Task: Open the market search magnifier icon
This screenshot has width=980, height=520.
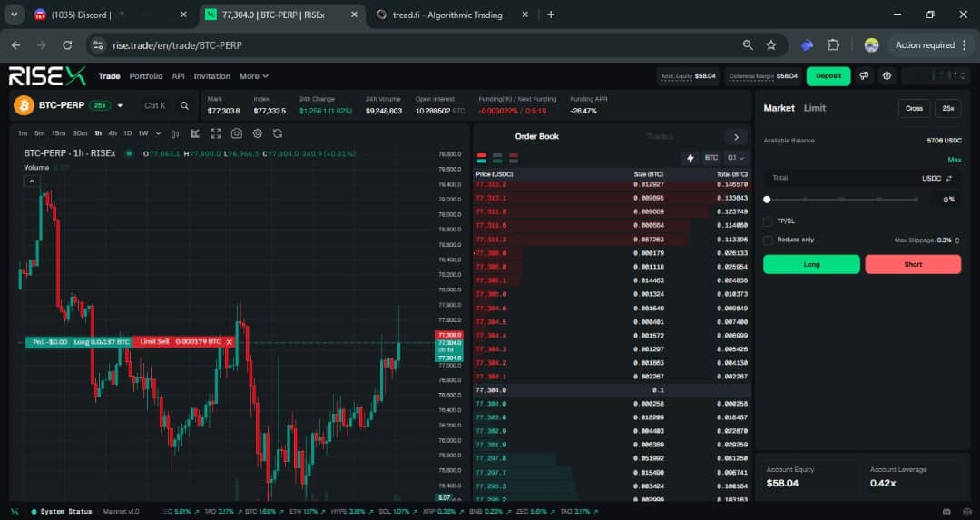Action: pyautogui.click(x=184, y=105)
